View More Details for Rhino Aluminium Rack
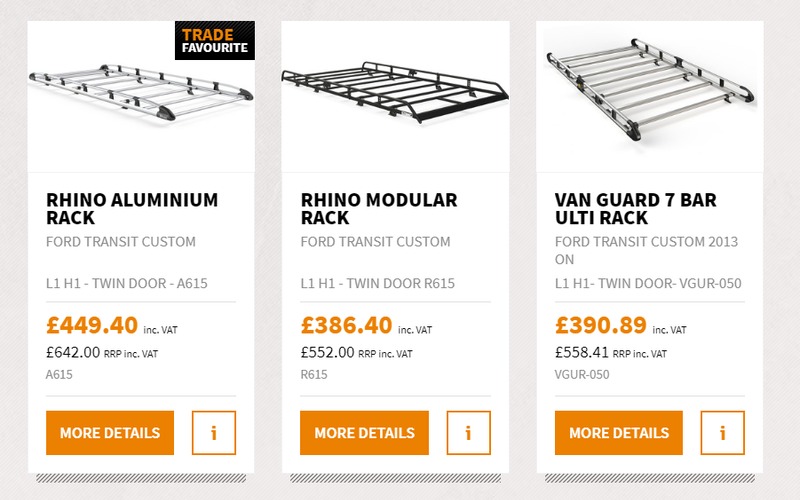The height and width of the screenshot is (500, 800). [110, 433]
